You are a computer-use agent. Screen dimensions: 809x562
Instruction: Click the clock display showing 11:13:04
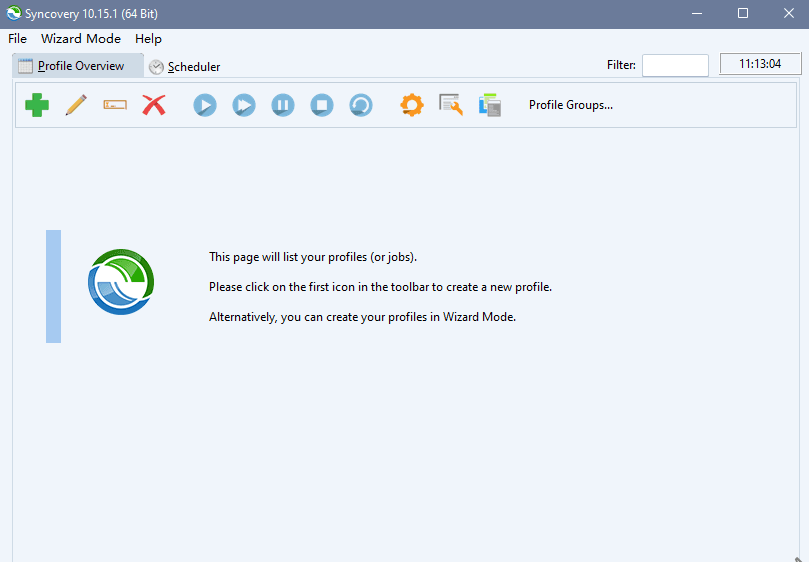point(760,64)
